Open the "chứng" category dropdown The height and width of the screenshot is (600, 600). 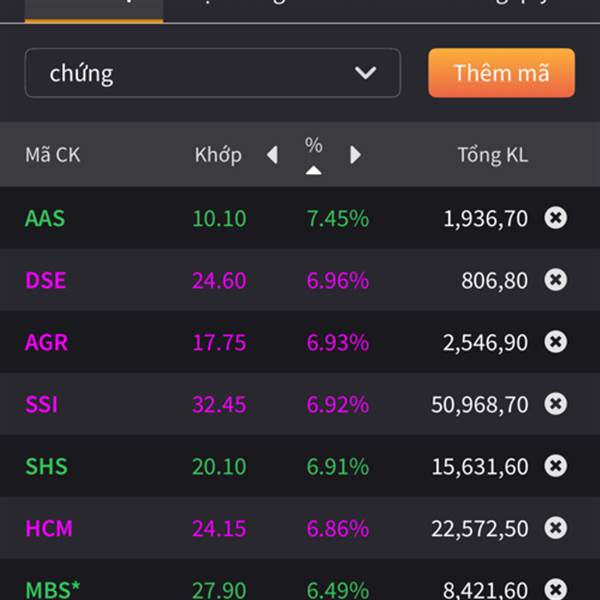point(212,73)
